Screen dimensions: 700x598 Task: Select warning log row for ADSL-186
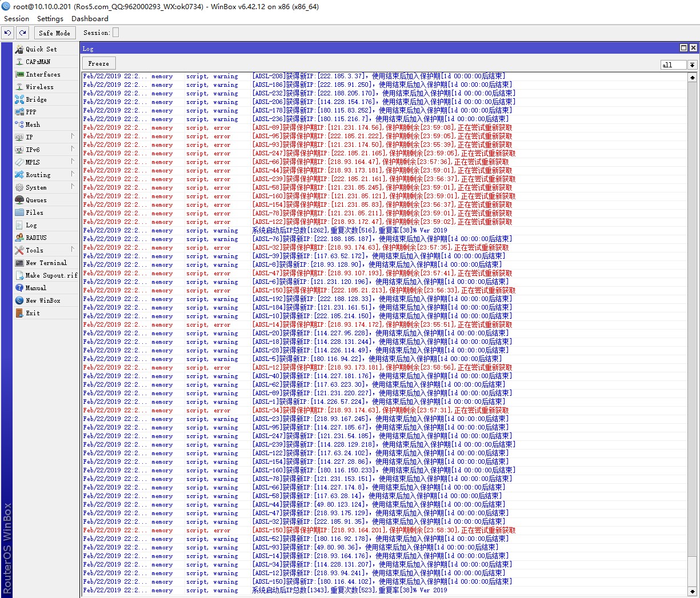[x=385, y=85]
